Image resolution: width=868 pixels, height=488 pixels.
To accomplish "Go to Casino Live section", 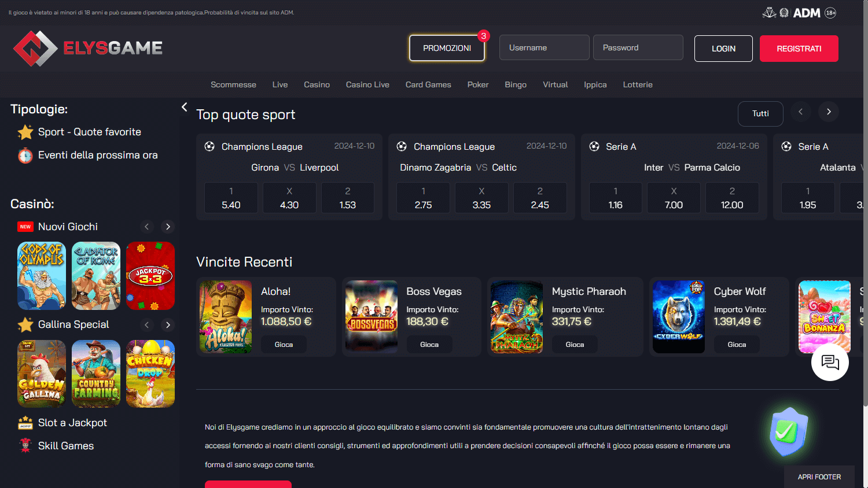I will [367, 84].
